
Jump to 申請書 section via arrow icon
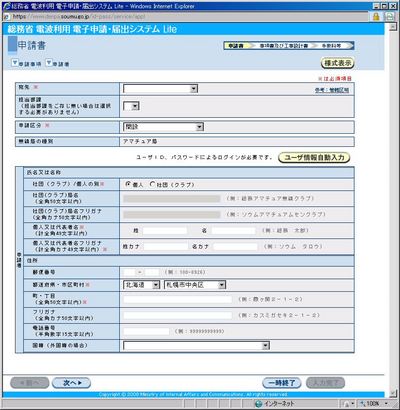(49, 63)
